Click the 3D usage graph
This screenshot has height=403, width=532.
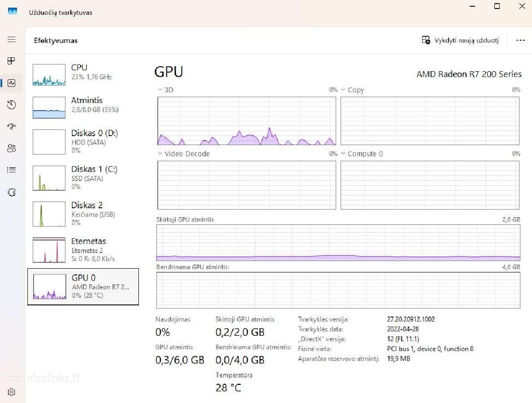pos(247,121)
